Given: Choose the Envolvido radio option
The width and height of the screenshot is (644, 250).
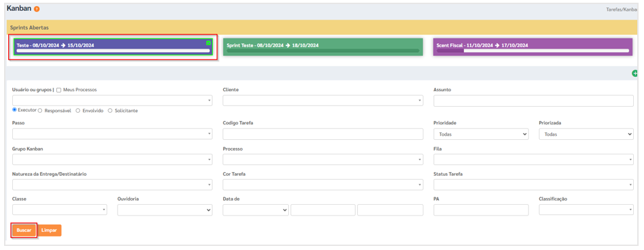Looking at the screenshot, I should tap(78, 110).
